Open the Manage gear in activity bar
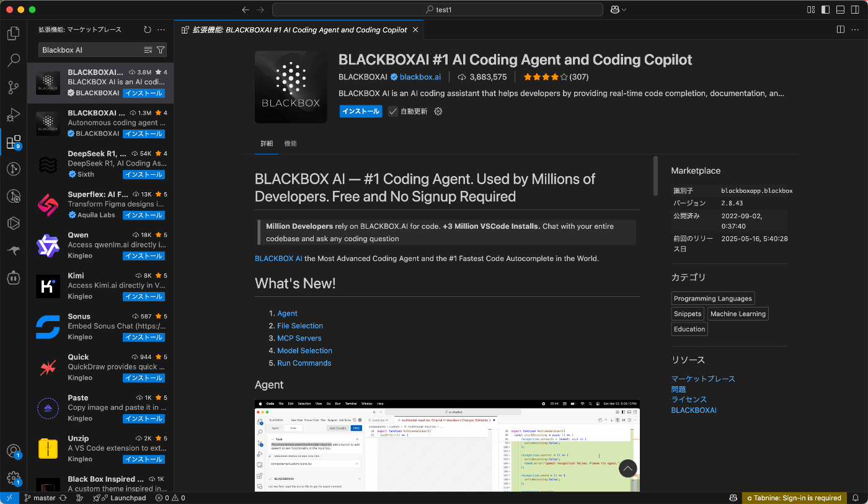 click(x=13, y=478)
